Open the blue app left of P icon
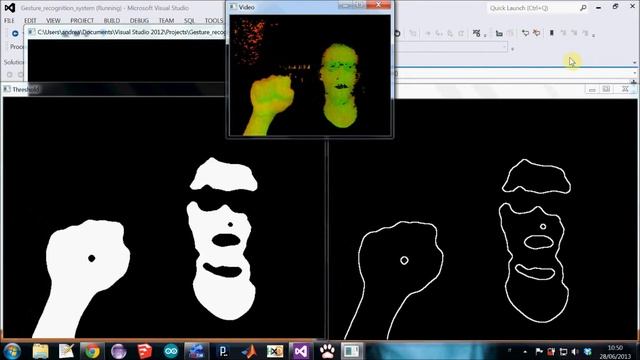The height and width of the screenshot is (360, 640). click(x=197, y=351)
